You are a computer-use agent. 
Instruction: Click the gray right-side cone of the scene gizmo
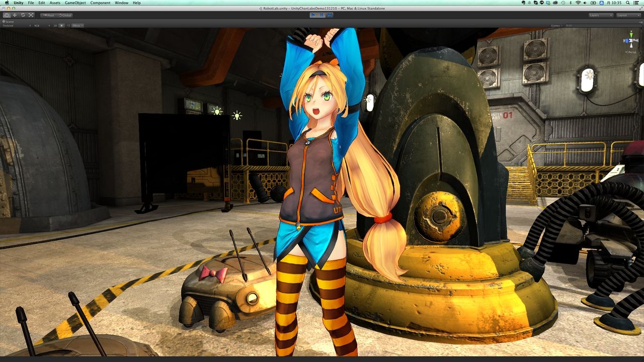click(637, 40)
